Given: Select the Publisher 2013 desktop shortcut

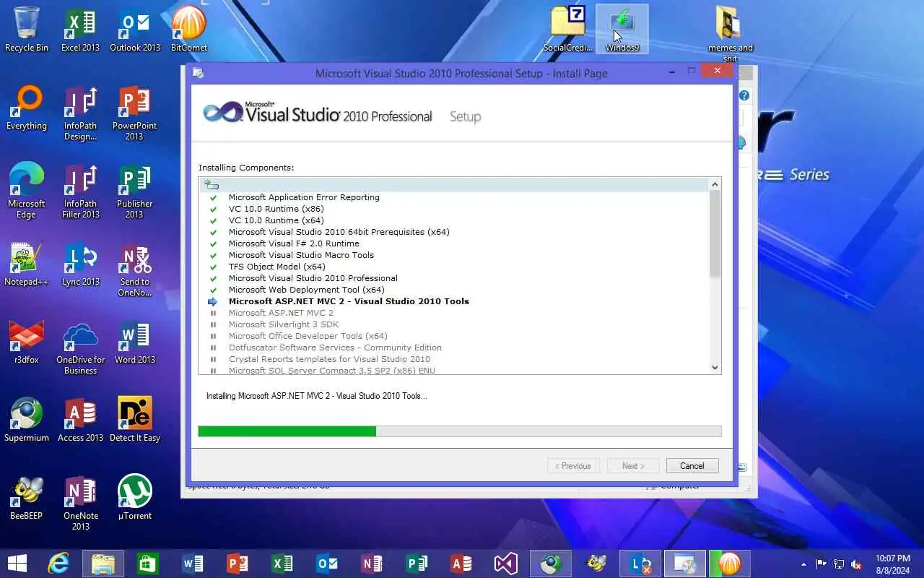Looking at the screenshot, I should coord(135,191).
